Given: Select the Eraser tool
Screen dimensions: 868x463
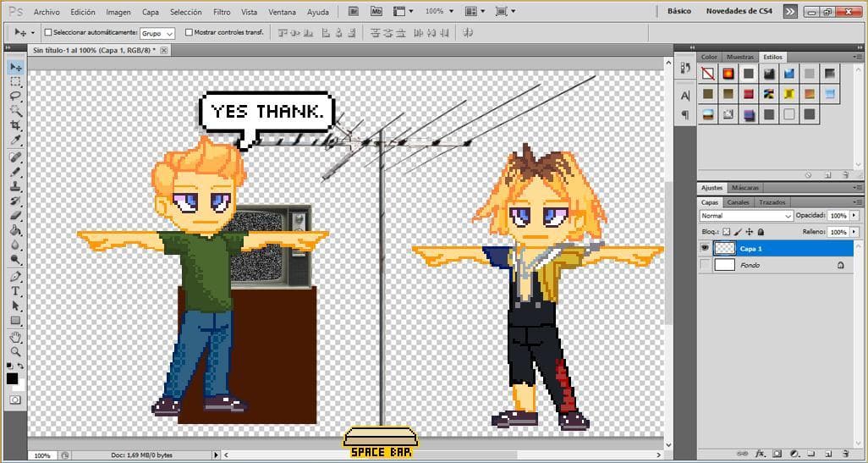Looking at the screenshot, I should [15, 216].
